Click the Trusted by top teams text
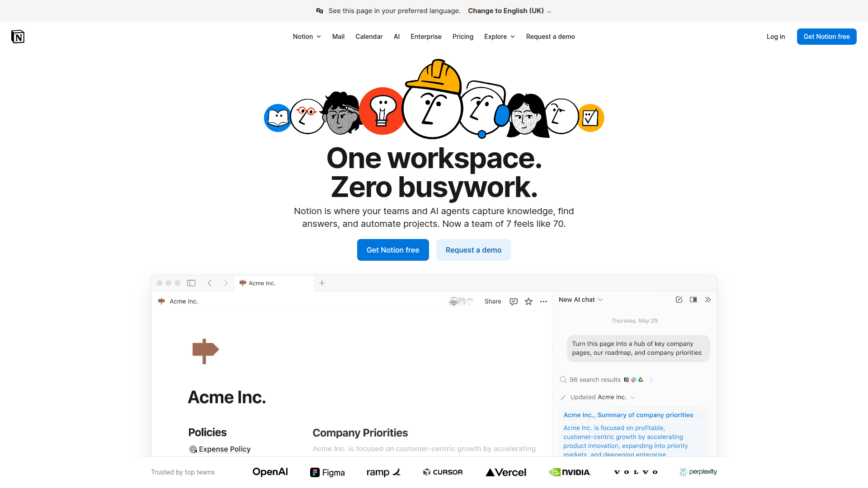The image size is (868, 488). 183,472
